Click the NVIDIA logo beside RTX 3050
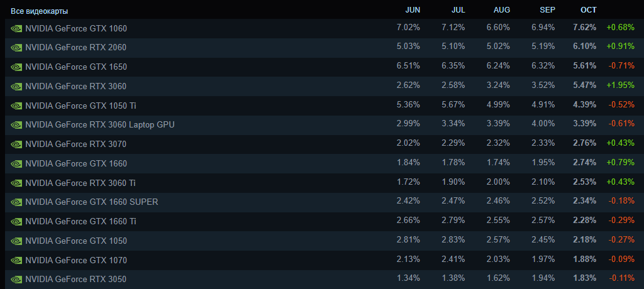644x289 pixels. pos(17,279)
